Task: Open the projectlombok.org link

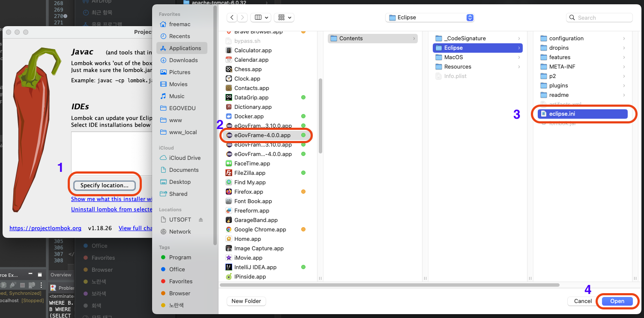Action: click(x=45, y=228)
